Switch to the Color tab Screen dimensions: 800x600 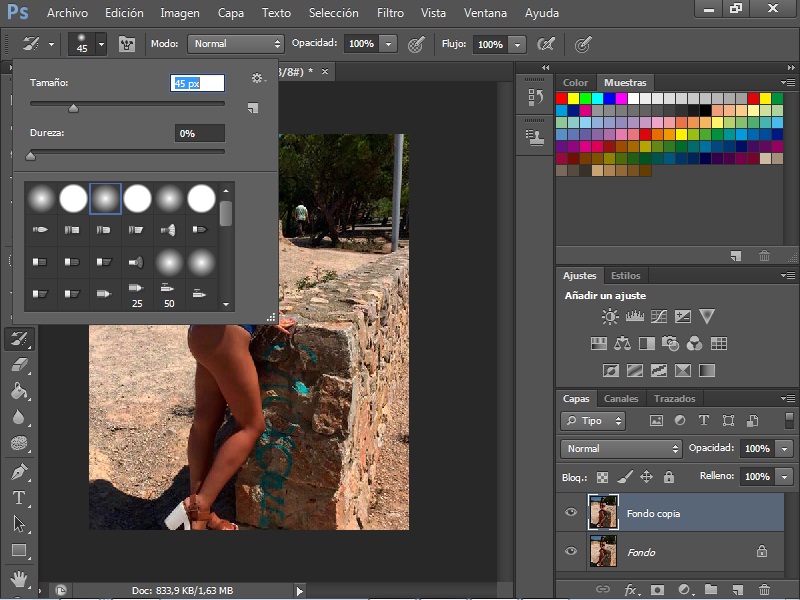575,83
